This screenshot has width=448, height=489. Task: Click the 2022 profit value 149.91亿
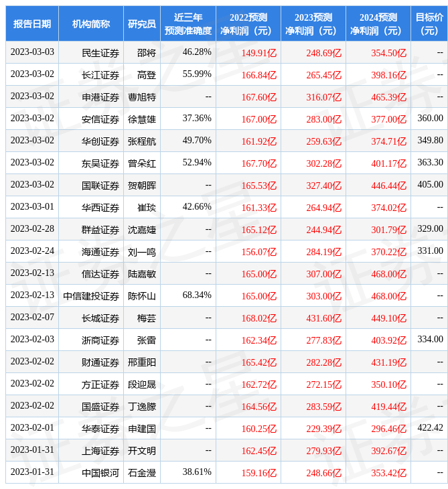pyautogui.click(x=259, y=53)
